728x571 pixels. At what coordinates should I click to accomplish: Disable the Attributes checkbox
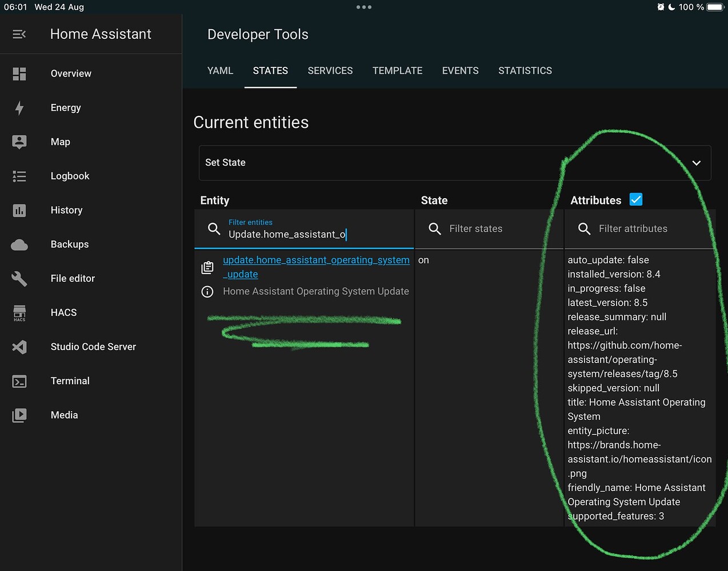pyautogui.click(x=636, y=199)
